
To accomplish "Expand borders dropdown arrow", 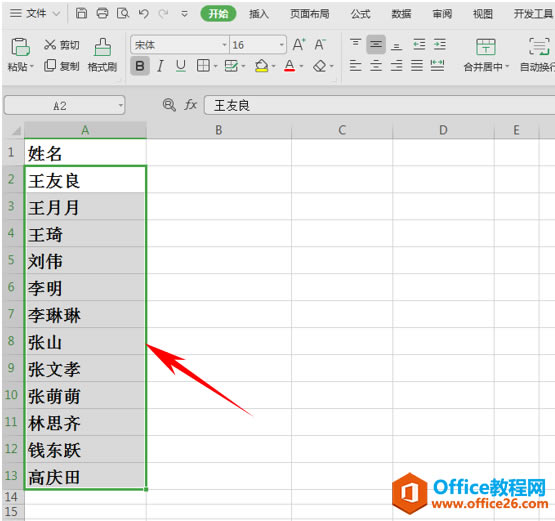I will [x=215, y=66].
